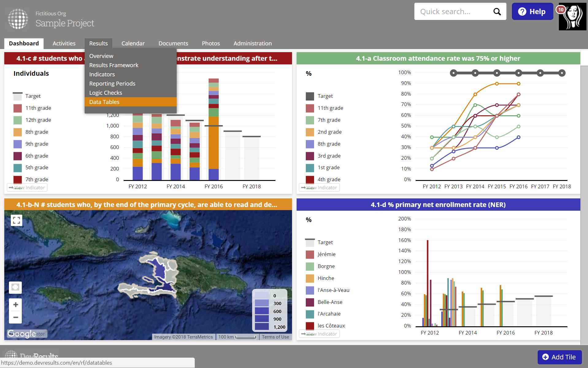Toggle 9th grade legend swatch

17,144
